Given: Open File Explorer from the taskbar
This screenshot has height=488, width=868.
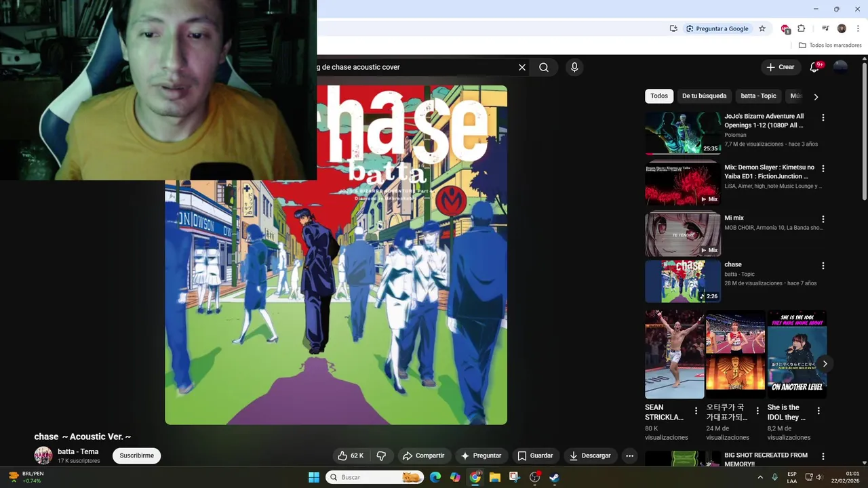Looking at the screenshot, I should coord(495,477).
